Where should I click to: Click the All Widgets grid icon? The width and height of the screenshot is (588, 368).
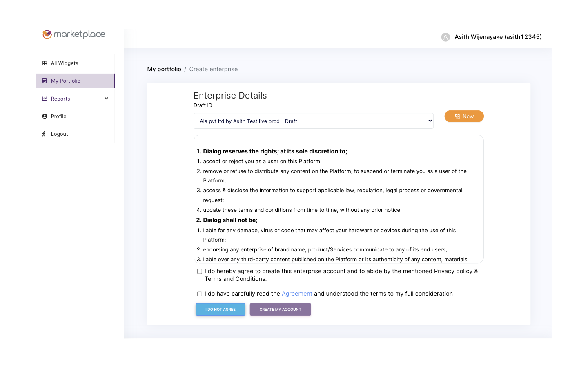[x=45, y=63]
